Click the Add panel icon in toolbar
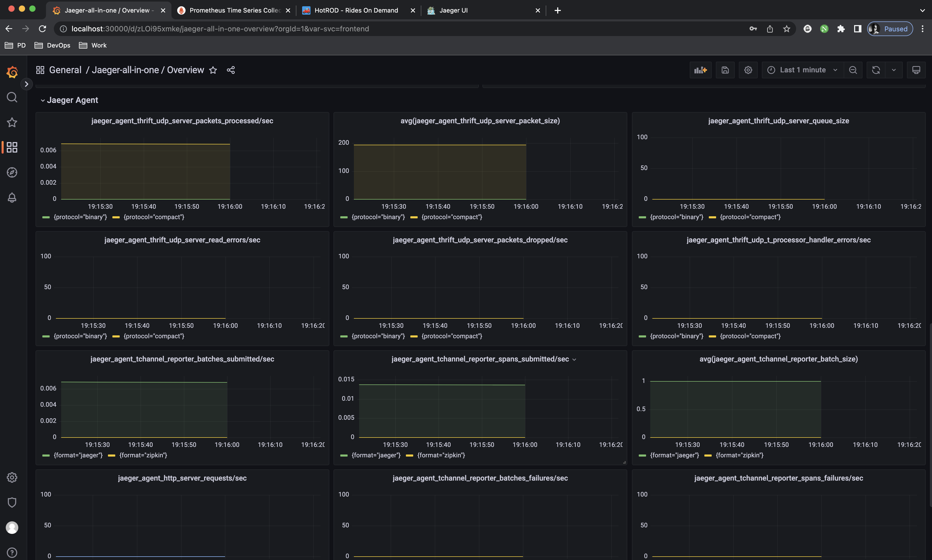 pos(700,70)
